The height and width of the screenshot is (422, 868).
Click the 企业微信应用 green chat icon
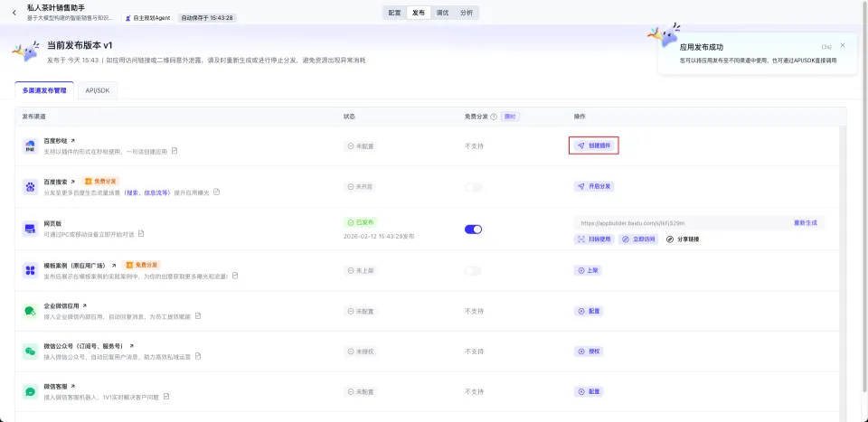(30, 311)
